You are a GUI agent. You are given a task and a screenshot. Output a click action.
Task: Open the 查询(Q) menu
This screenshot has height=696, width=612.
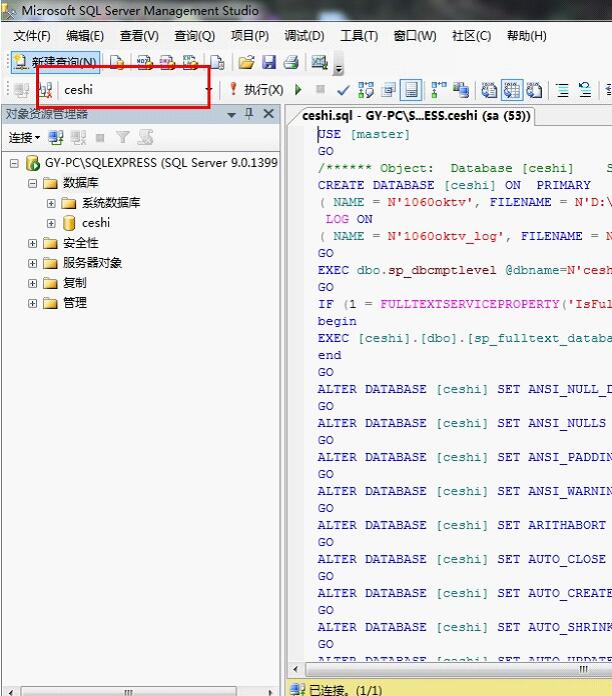[194, 35]
